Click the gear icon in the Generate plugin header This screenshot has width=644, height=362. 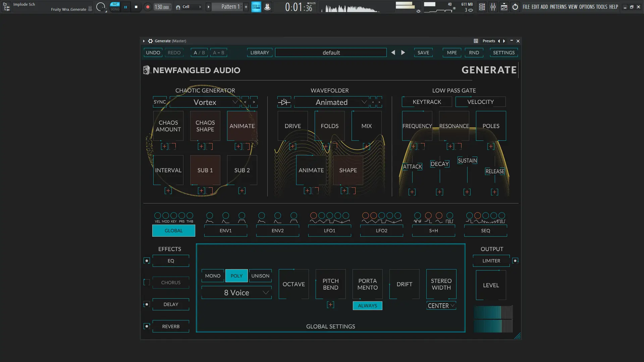pos(150,41)
